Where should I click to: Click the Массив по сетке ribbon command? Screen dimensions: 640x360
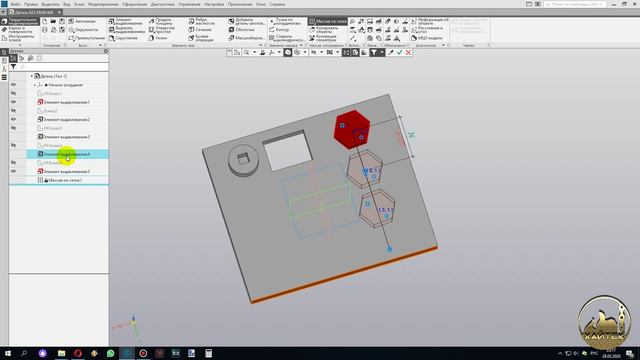pos(328,21)
